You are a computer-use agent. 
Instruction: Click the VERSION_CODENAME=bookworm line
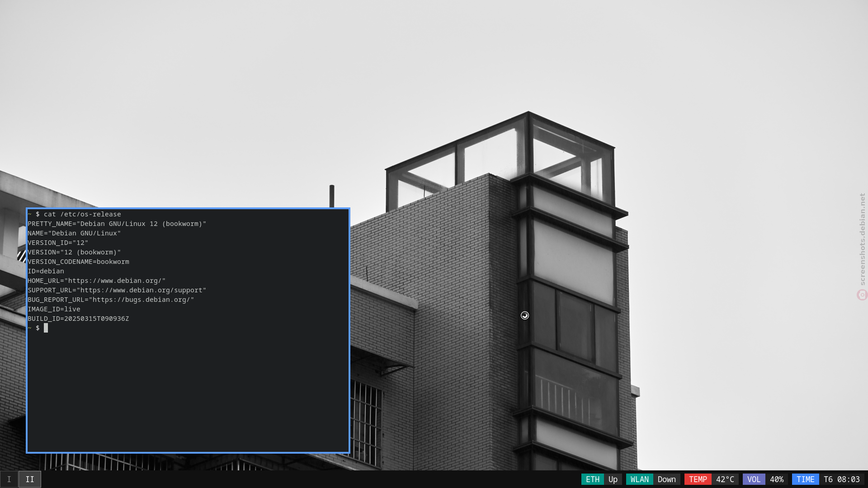tap(78, 262)
